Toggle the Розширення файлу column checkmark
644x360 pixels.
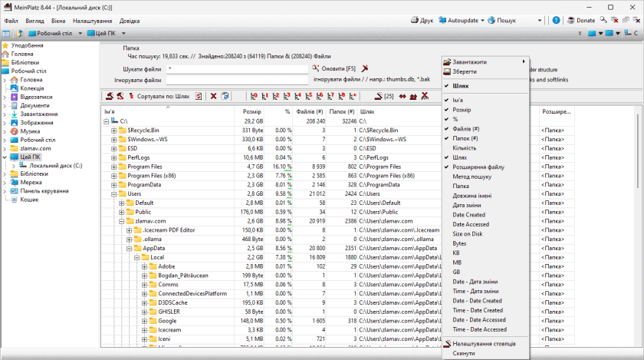478,167
